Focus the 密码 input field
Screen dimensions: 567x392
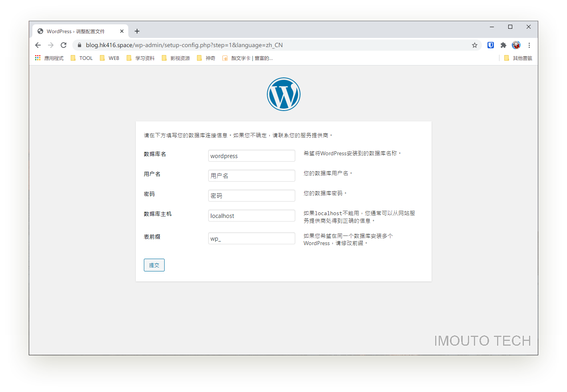(252, 196)
